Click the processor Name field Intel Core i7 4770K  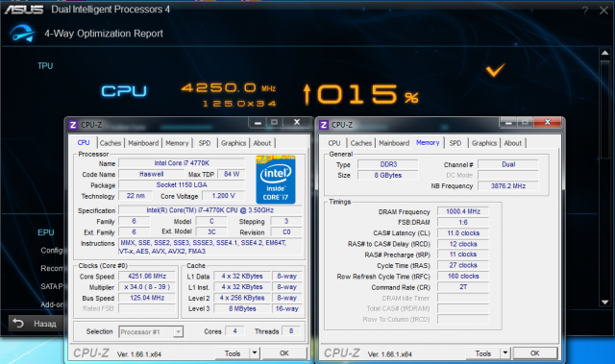click(x=182, y=163)
